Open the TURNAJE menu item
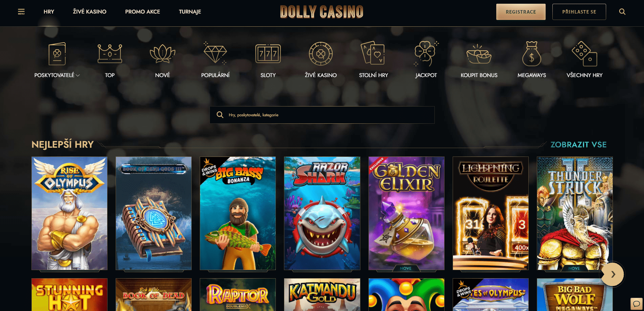Image resolution: width=644 pixels, height=311 pixels. pyautogui.click(x=190, y=12)
